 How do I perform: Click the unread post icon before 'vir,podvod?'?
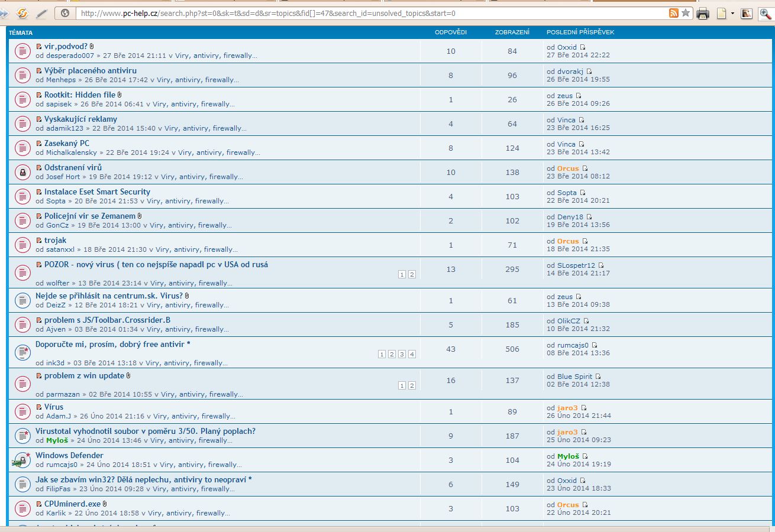click(39, 47)
